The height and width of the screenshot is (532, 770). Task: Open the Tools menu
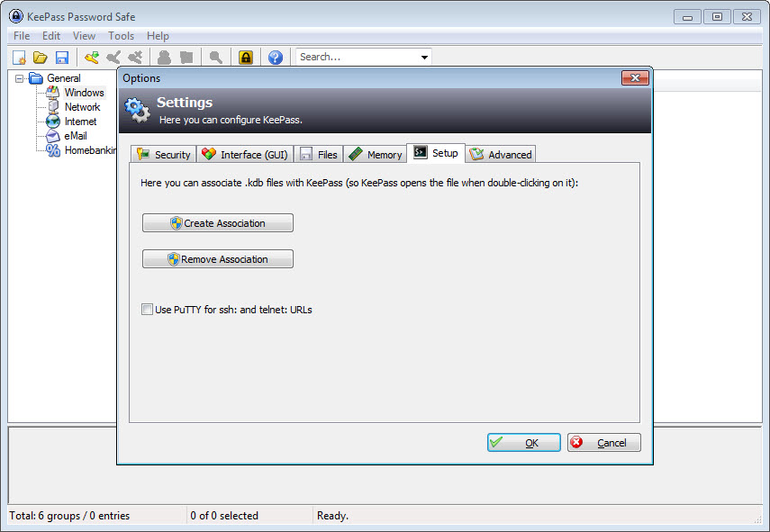[x=121, y=36]
